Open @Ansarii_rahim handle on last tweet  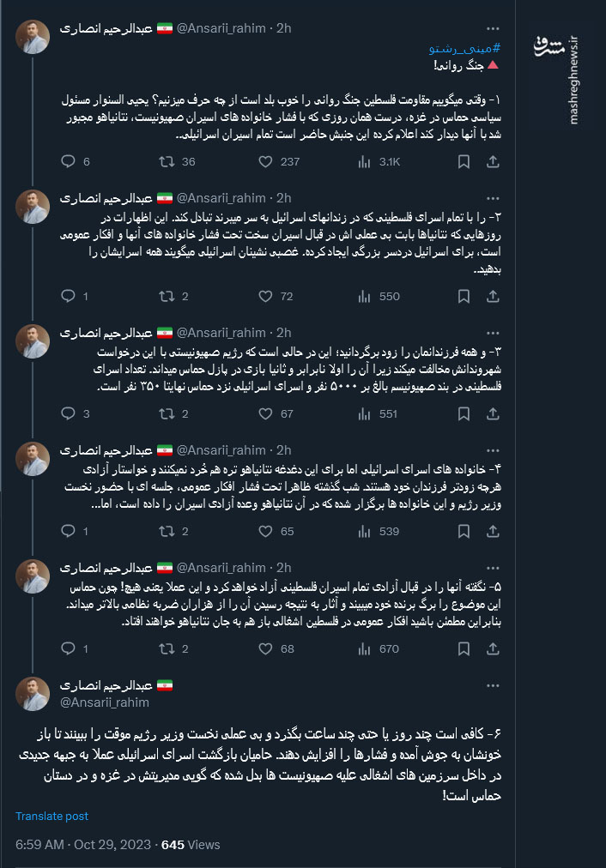click(x=104, y=702)
